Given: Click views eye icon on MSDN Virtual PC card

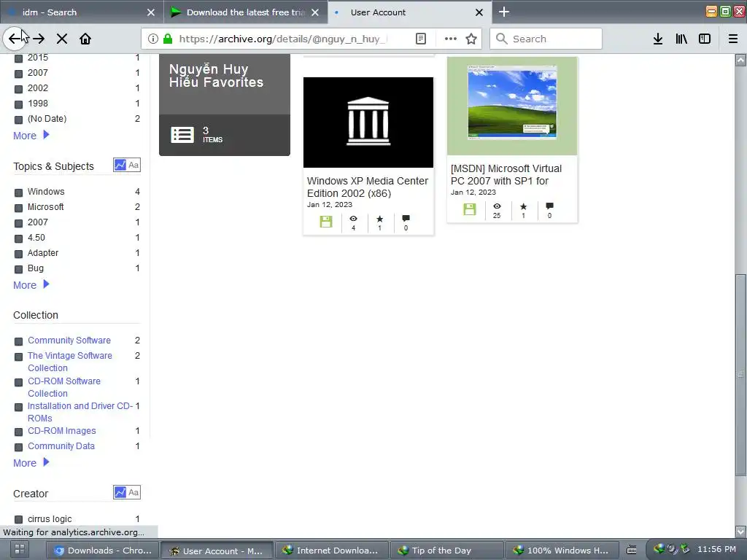Looking at the screenshot, I should coord(497,206).
